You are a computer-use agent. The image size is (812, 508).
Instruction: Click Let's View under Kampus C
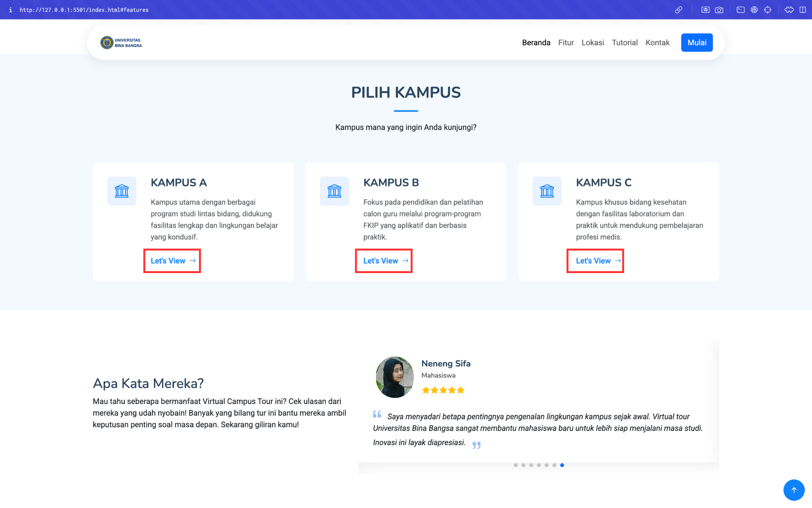coord(595,261)
